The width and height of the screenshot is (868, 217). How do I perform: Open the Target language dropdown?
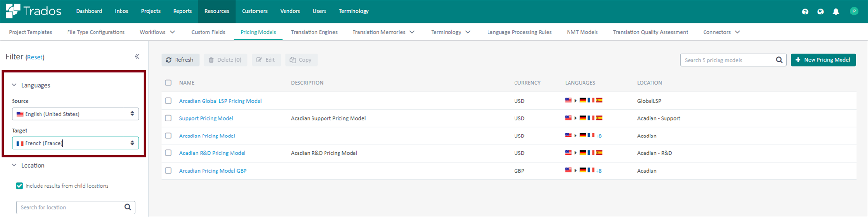pyautogui.click(x=75, y=143)
